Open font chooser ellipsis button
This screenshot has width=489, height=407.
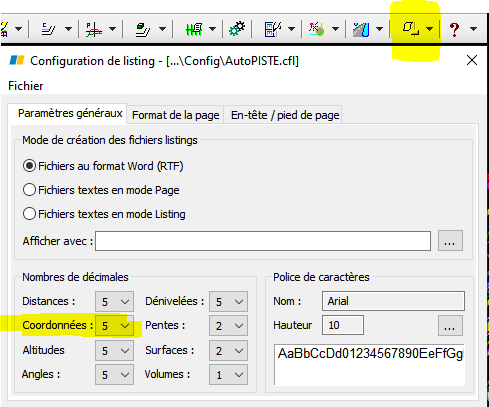point(450,326)
